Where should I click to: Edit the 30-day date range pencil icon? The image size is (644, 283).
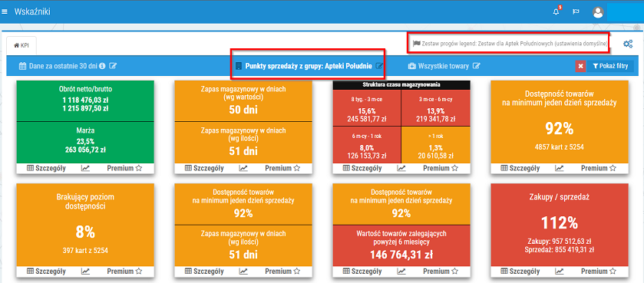113,66
